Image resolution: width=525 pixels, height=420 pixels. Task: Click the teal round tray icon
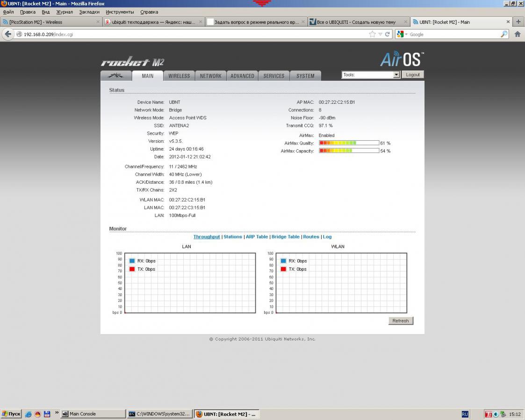(496, 415)
